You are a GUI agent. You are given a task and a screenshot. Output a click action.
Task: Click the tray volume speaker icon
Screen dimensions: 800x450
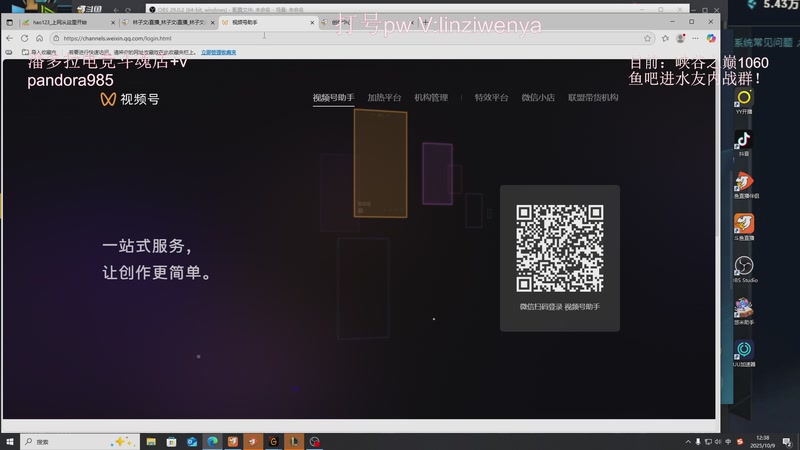point(718,442)
